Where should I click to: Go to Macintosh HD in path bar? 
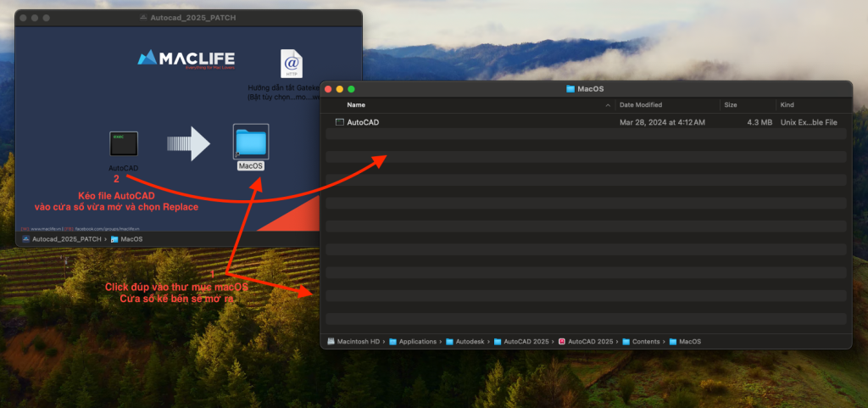(355, 341)
